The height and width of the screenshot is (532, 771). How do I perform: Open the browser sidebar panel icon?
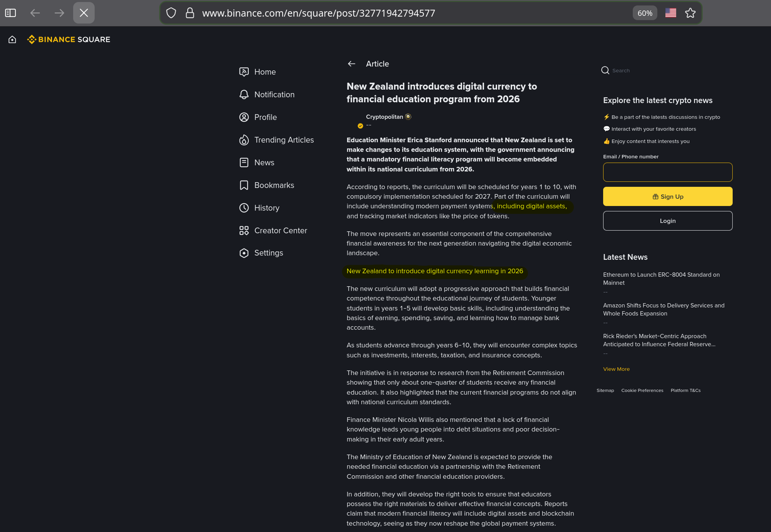click(x=10, y=13)
